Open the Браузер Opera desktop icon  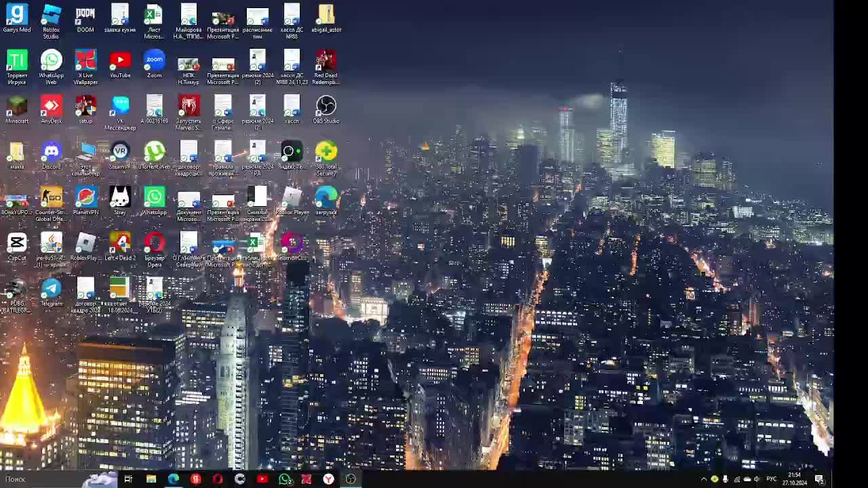pyautogui.click(x=155, y=250)
